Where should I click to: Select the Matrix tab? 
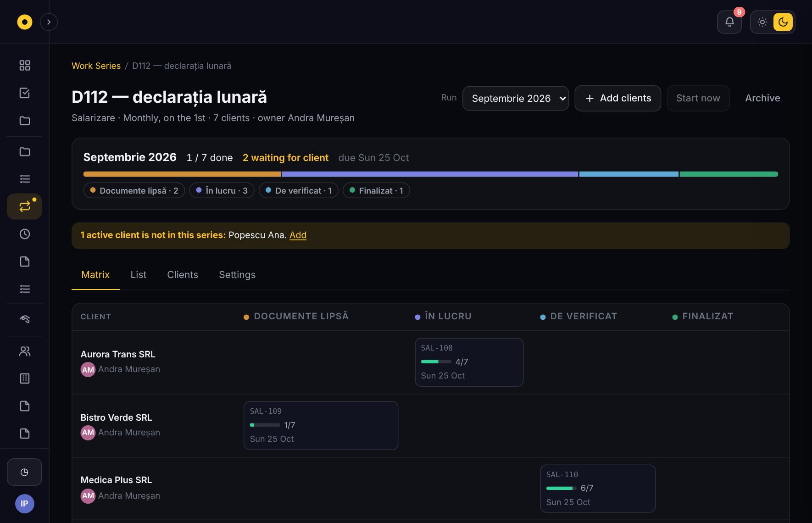[95, 275]
